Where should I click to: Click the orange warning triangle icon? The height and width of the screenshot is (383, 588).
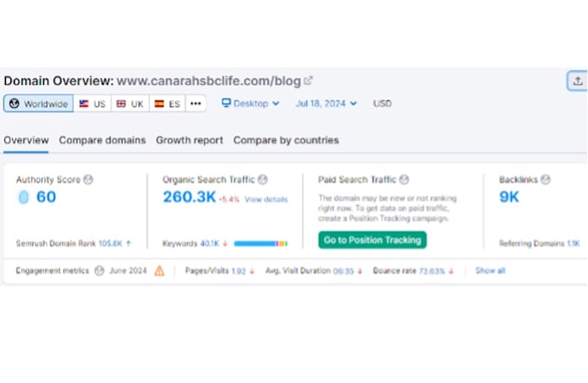coord(159,271)
